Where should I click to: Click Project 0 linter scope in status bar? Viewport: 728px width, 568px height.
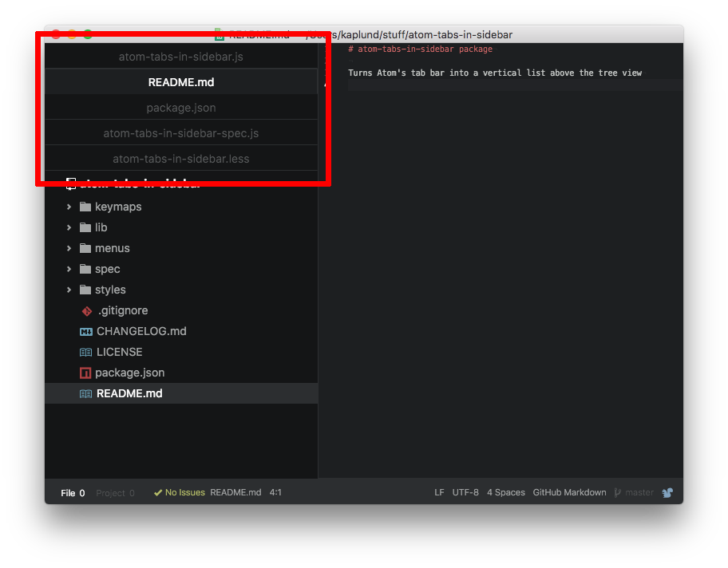click(115, 493)
